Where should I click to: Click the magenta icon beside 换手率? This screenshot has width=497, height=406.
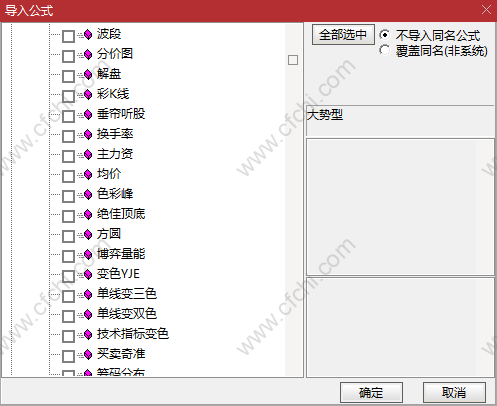pyautogui.click(x=88, y=134)
